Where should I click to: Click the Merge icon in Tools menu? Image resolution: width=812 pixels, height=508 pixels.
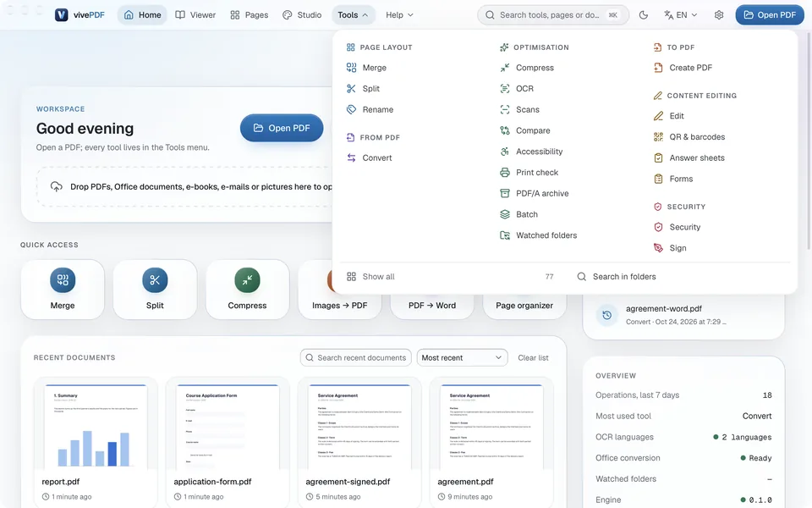(351, 68)
